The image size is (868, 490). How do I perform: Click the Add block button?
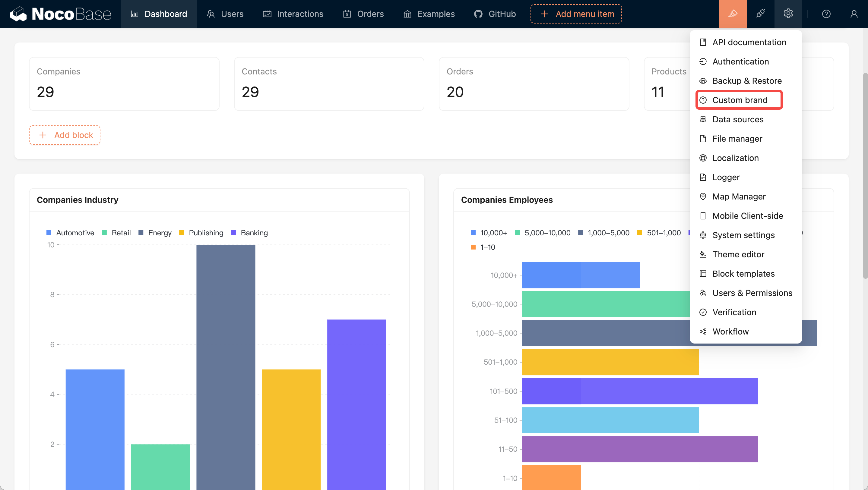click(65, 135)
